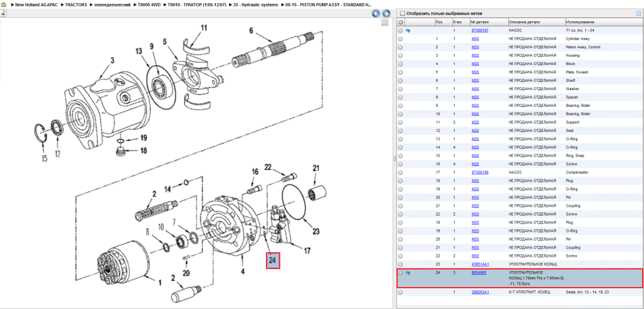Open TRACTORS breadcrumb
Image resolution: width=644 pixels, height=309 pixels.
coord(76,4)
